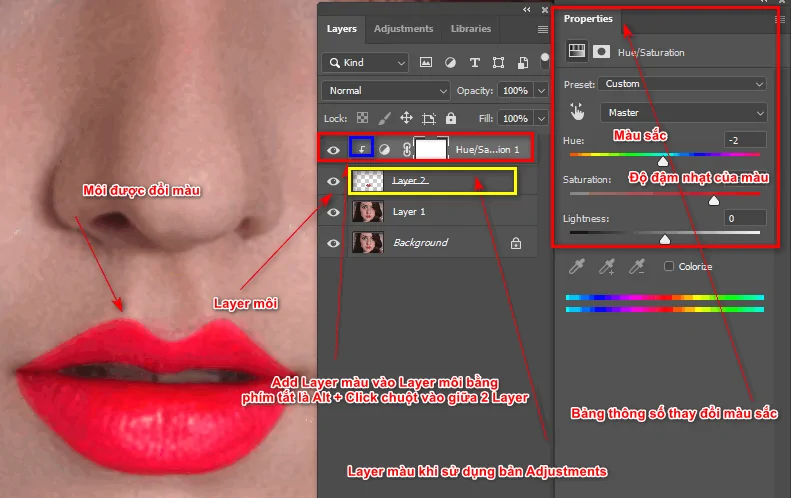This screenshot has height=498, width=791.
Task: Expand the Master channel dropdown
Action: (x=682, y=112)
